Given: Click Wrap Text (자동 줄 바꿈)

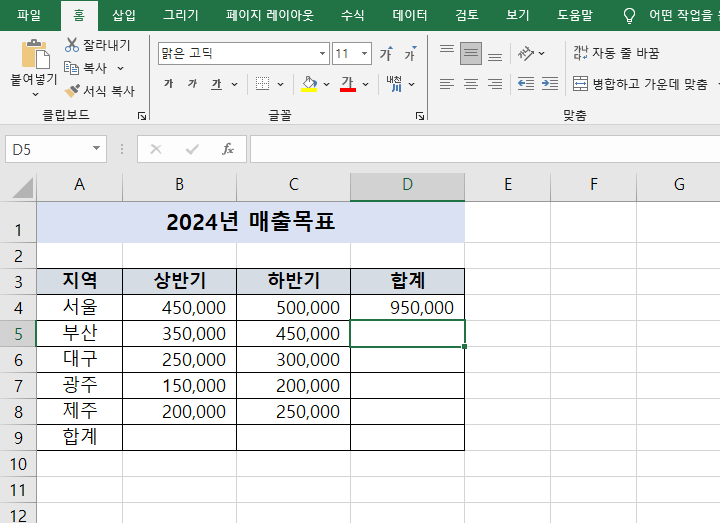Looking at the screenshot, I should [616, 53].
